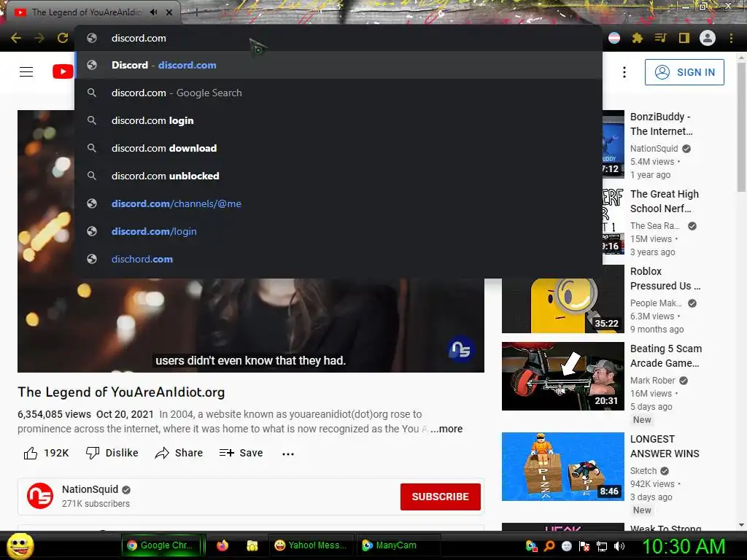Screen dimensions: 747x560
Task: Open the Action Center flag icon
Action: click(584, 546)
